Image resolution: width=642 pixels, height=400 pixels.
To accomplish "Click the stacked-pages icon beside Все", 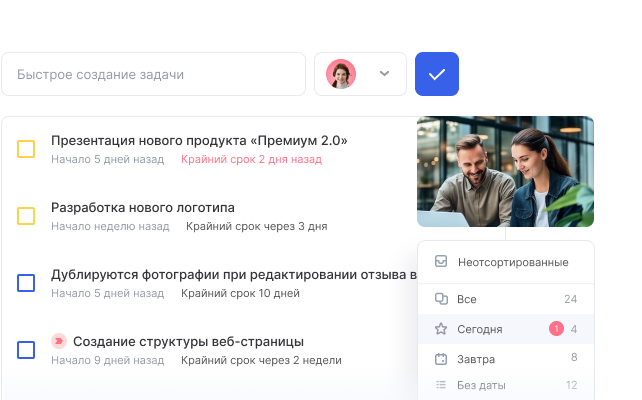I will [x=441, y=299].
